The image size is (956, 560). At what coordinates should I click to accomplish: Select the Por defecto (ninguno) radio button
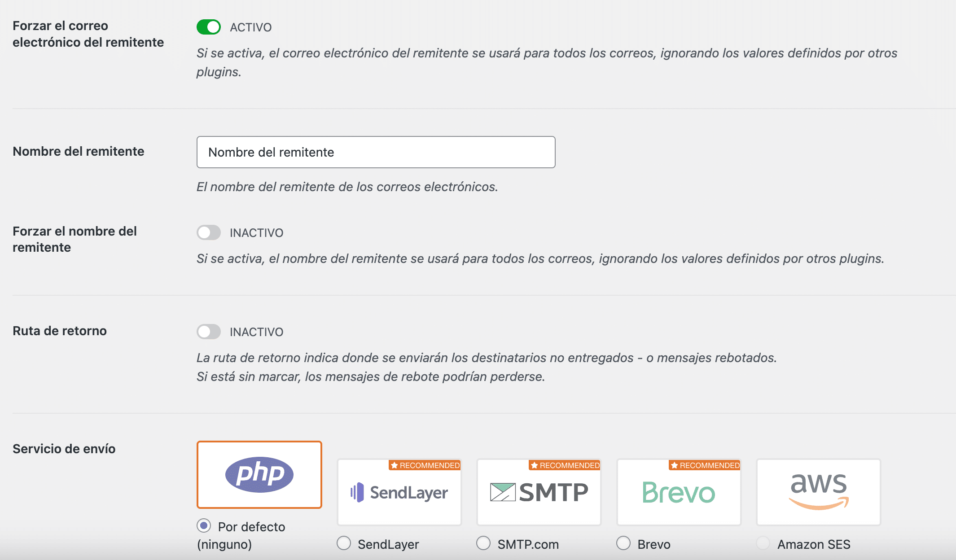204,525
